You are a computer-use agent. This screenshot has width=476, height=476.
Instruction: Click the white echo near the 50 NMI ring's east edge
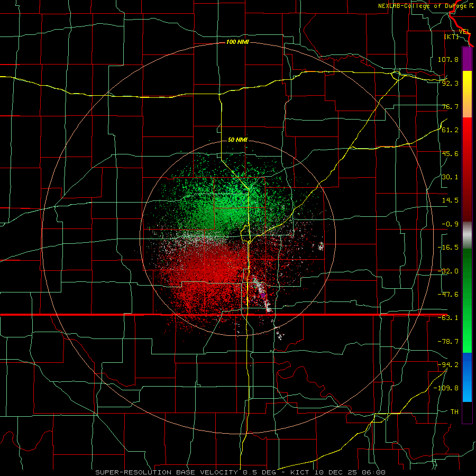point(321,246)
